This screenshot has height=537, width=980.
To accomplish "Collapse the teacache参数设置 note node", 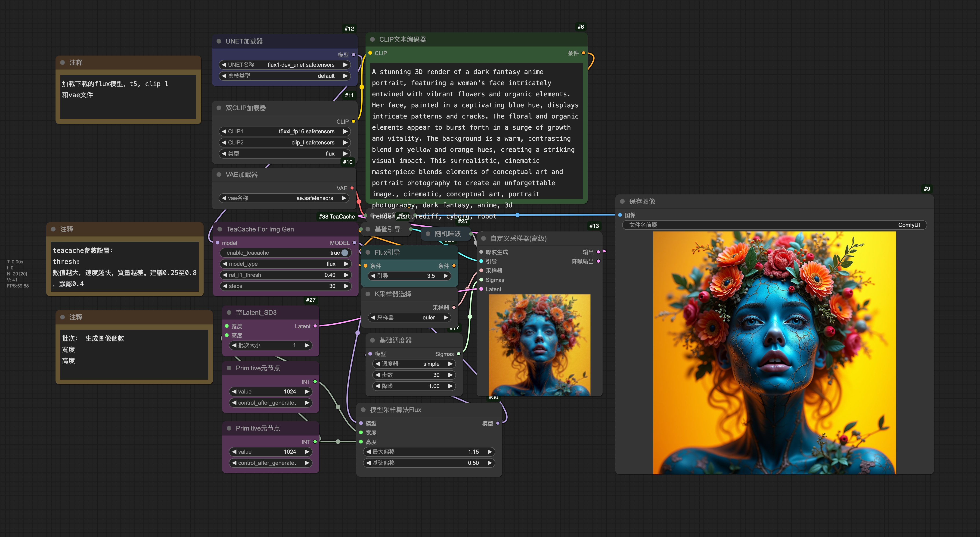I will point(53,229).
